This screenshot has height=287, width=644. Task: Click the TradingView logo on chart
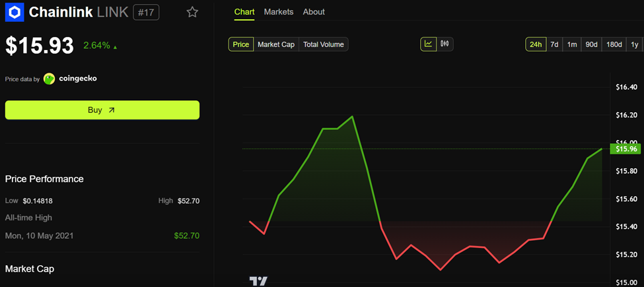click(x=258, y=281)
